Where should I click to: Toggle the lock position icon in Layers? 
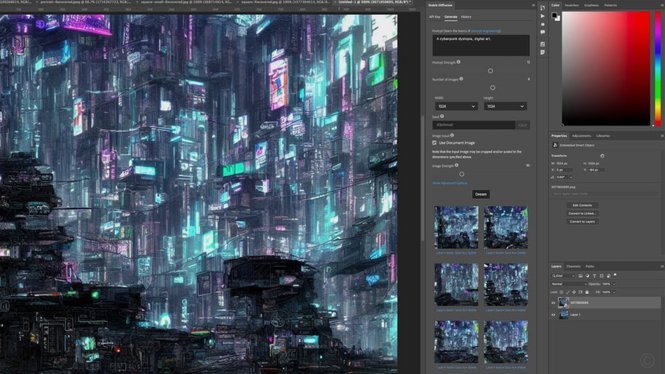[x=574, y=292]
